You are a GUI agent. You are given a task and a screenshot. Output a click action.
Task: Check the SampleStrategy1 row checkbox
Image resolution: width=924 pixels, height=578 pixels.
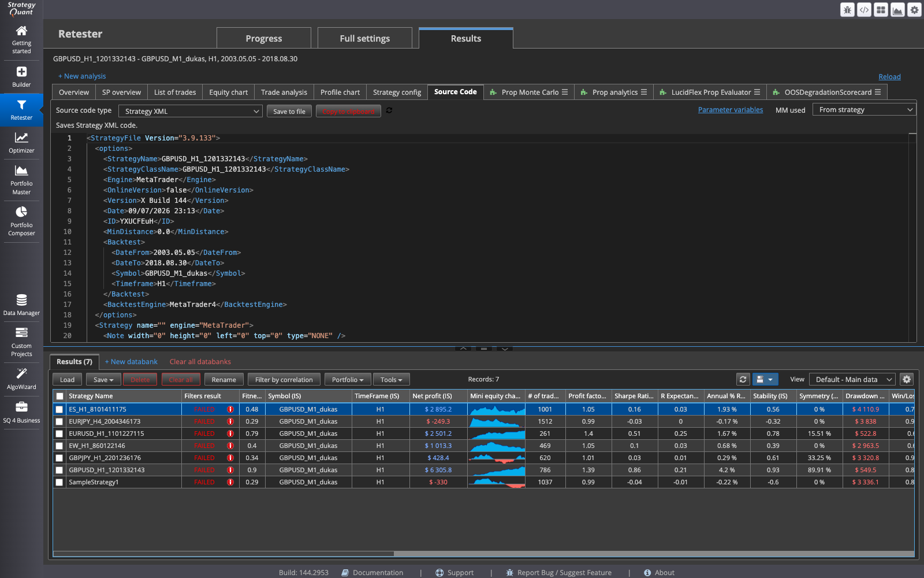59,482
